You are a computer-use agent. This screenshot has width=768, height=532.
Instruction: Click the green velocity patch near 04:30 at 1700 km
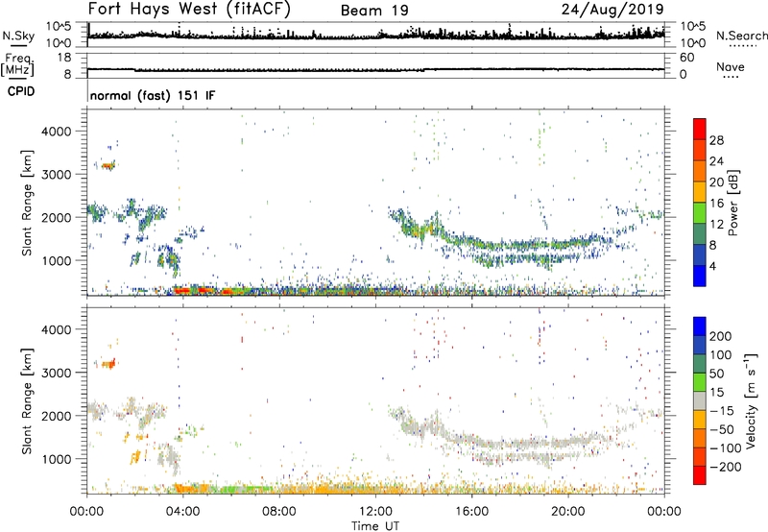191,430
